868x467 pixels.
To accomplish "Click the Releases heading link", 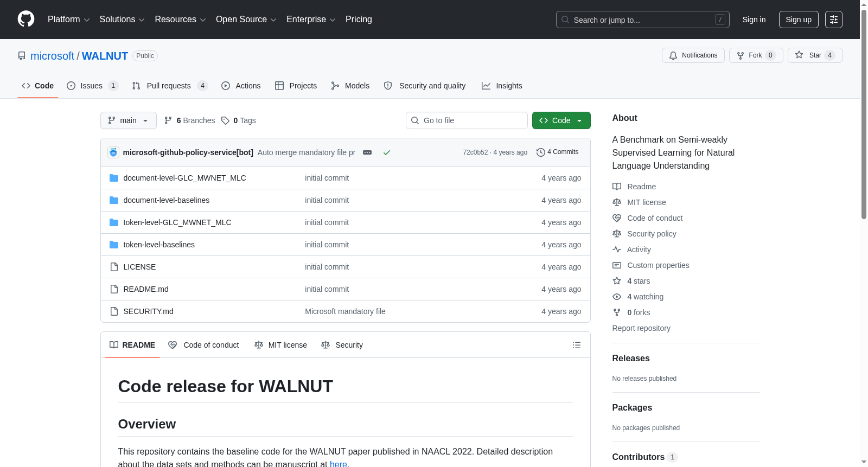I will (631, 358).
